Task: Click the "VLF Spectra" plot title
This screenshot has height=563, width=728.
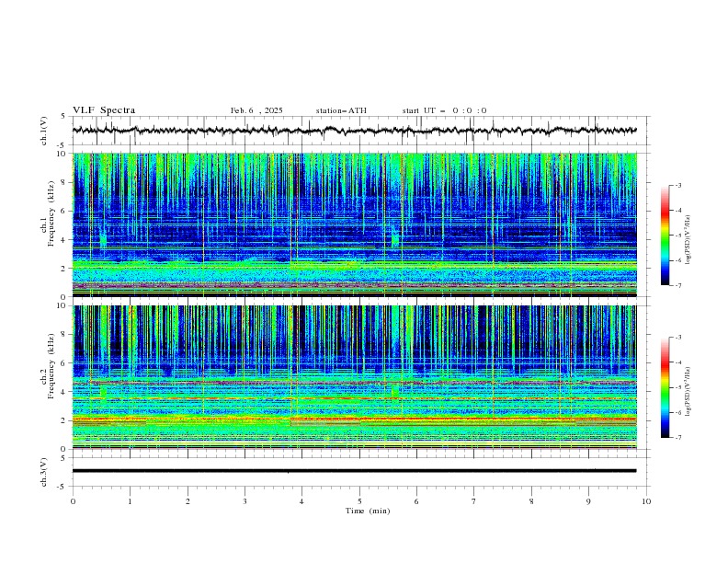Action: (x=104, y=110)
